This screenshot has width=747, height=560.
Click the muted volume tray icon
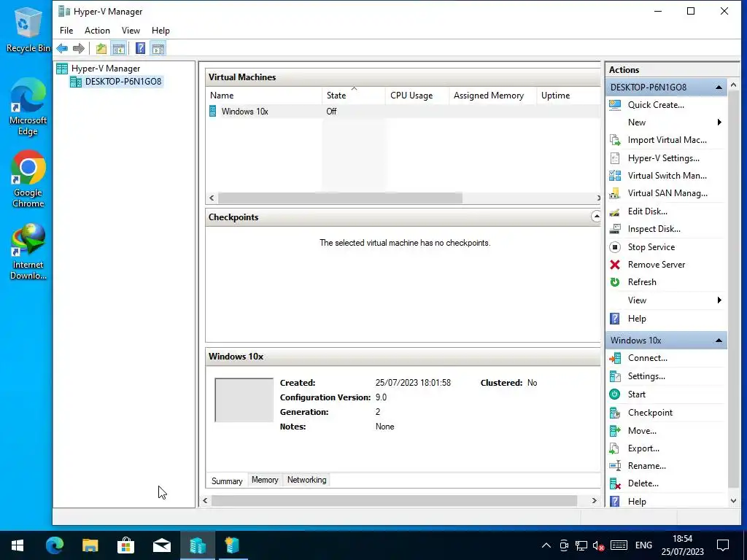(599, 545)
